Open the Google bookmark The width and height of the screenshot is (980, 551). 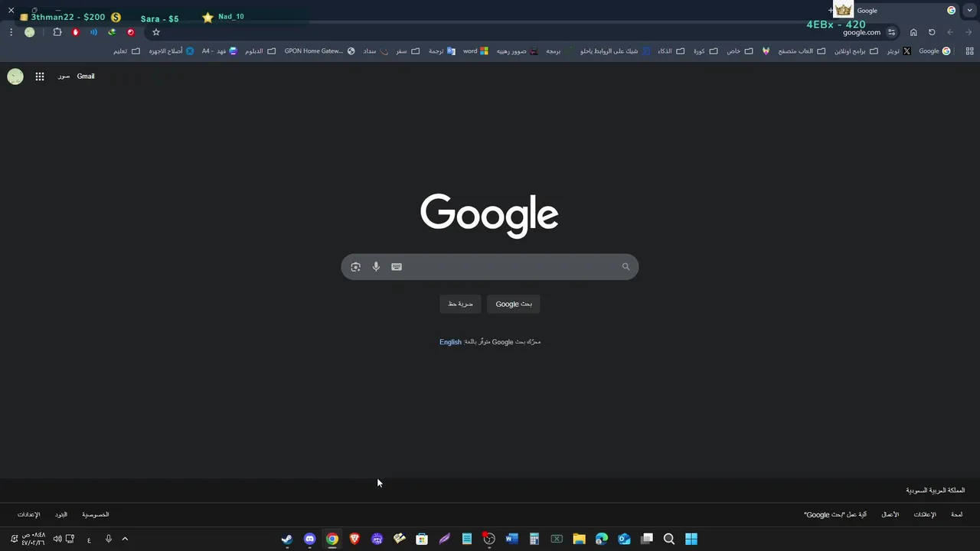point(934,51)
